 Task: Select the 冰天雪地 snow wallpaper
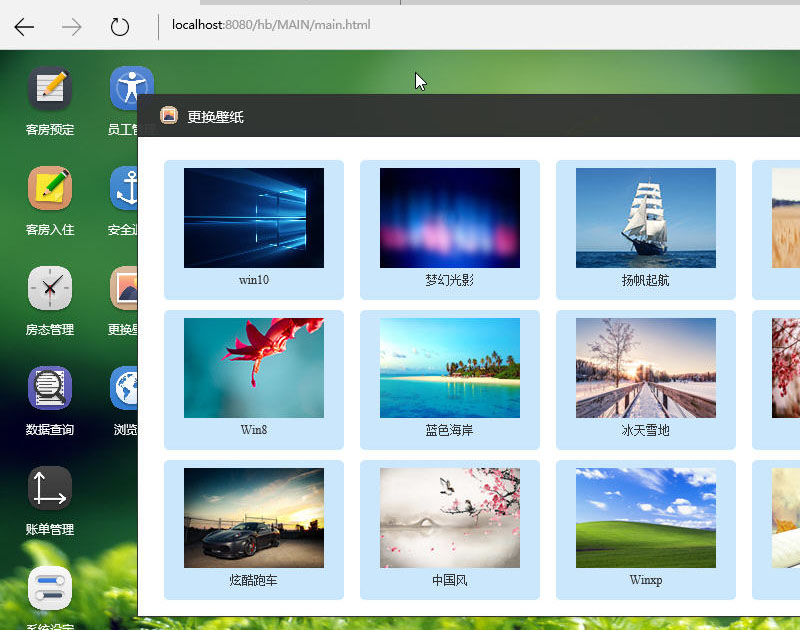click(x=645, y=368)
